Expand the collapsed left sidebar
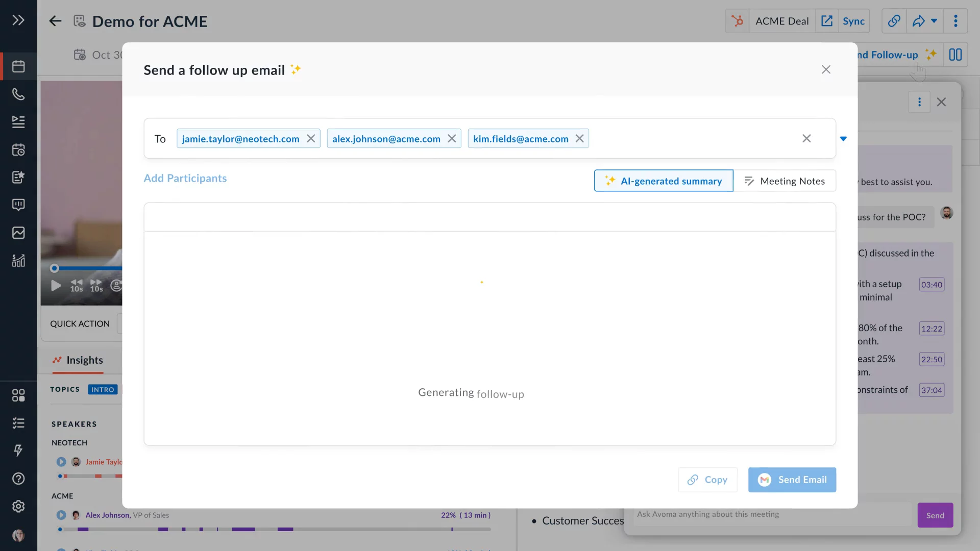The image size is (980, 551). click(18, 20)
